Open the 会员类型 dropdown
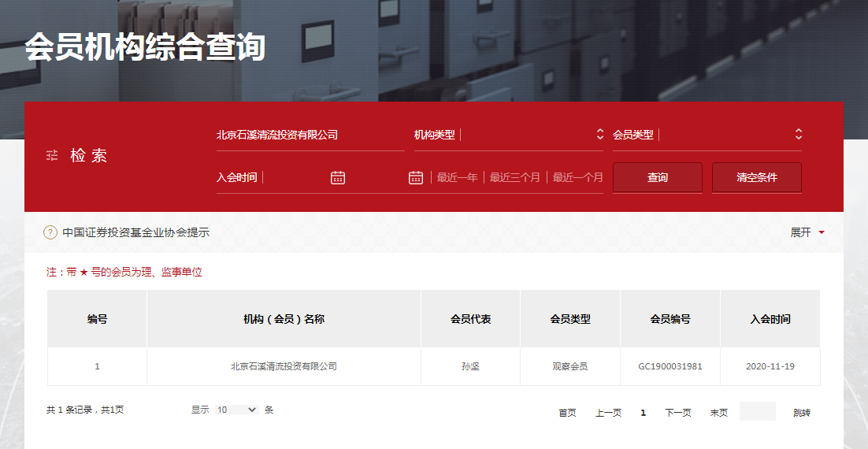The image size is (868, 449). pos(707,135)
